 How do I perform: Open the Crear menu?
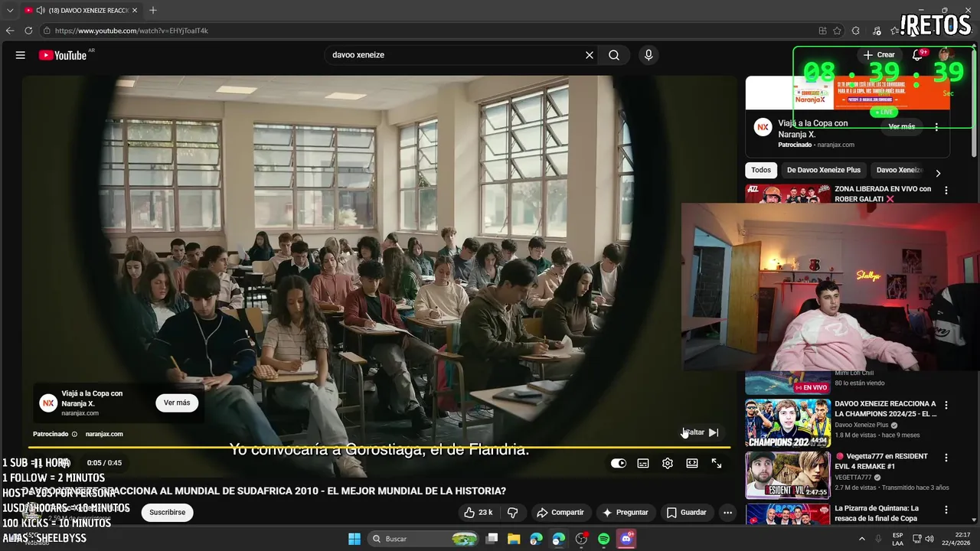tap(879, 55)
